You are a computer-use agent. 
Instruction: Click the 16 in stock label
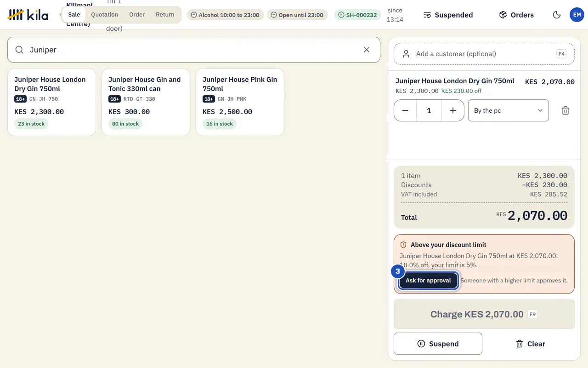(220, 124)
